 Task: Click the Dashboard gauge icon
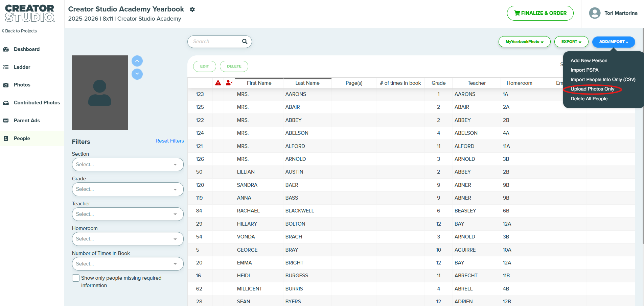click(6, 49)
